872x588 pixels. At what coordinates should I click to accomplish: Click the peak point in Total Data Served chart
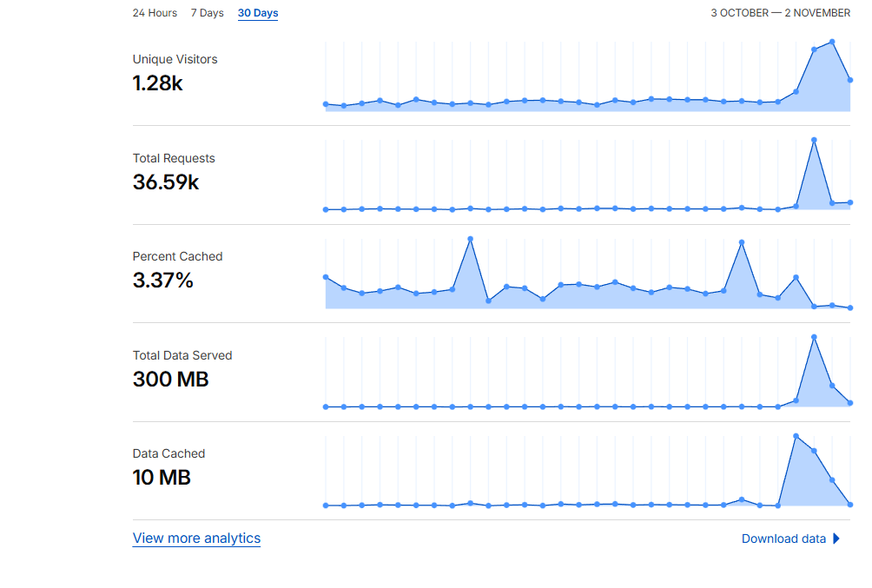[x=814, y=336]
